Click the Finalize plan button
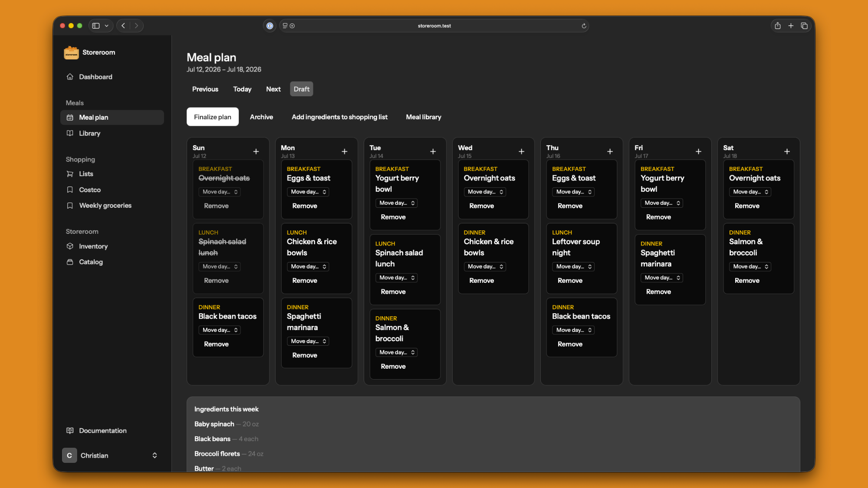Screen dimensions: 868x488 [x=213, y=117]
